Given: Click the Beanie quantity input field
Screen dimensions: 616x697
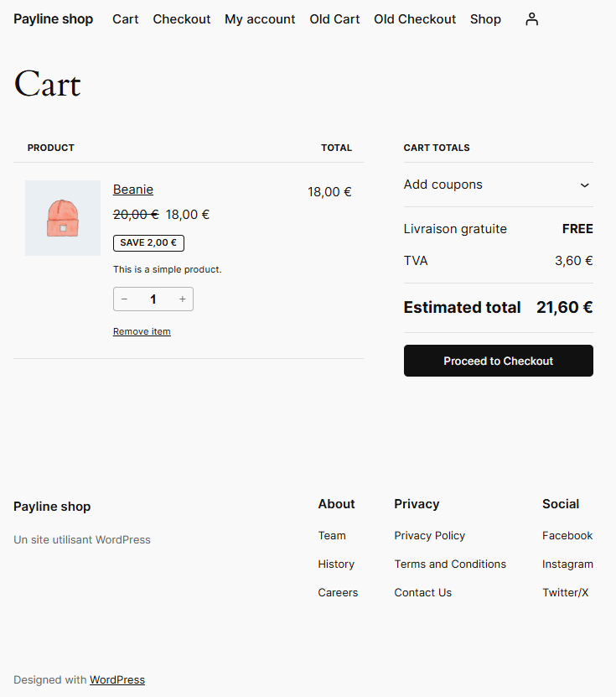Looking at the screenshot, I should pos(153,299).
